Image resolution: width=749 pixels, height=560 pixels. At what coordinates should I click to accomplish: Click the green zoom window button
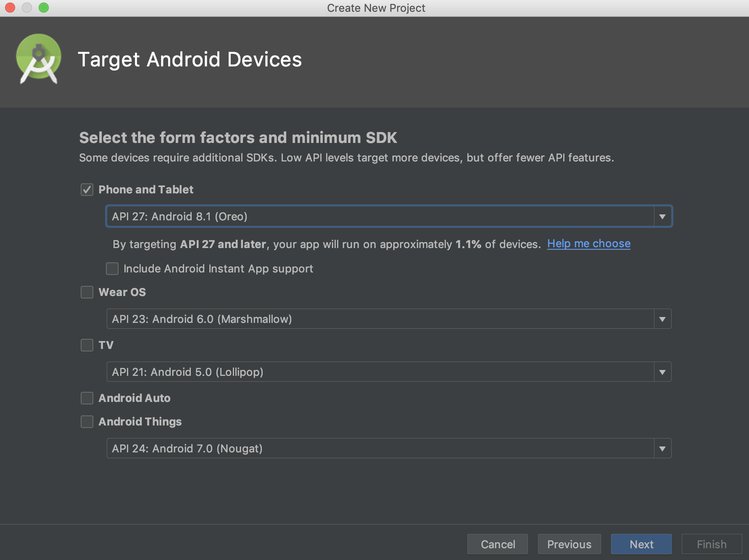tap(43, 8)
